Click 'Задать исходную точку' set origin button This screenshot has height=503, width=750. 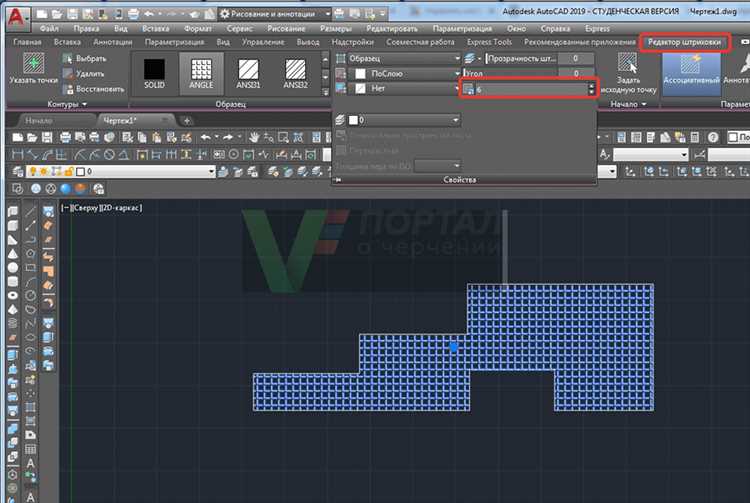pos(628,73)
